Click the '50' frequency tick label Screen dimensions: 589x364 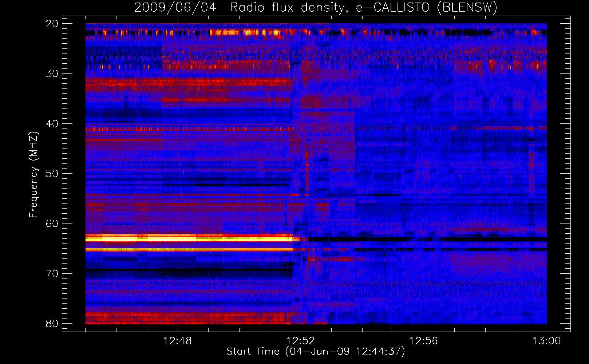point(52,174)
